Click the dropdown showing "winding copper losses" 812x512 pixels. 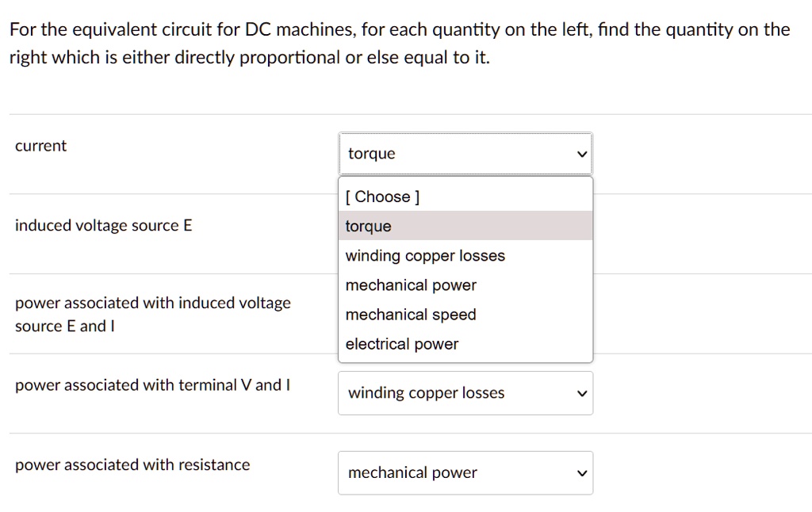(x=465, y=393)
